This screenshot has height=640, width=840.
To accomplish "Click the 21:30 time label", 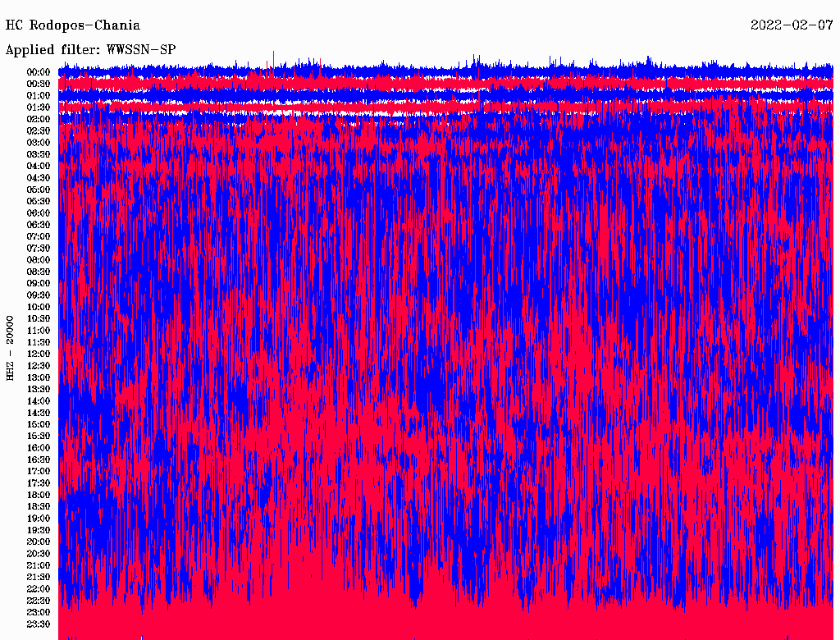I will point(39,578).
